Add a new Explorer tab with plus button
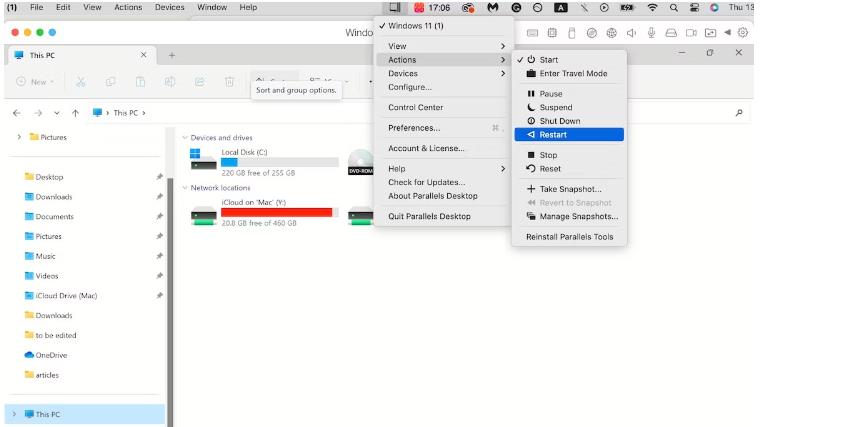Screen dimensions: 854x427 coord(172,55)
